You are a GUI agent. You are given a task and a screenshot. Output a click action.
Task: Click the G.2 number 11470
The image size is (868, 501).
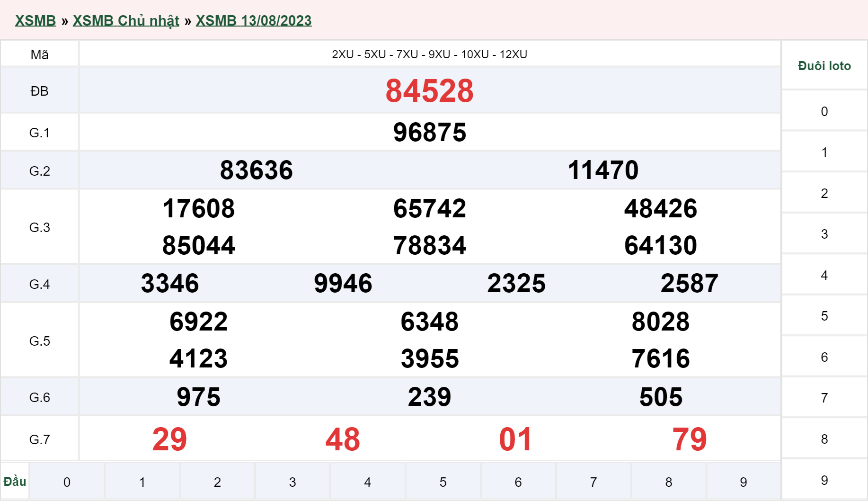pos(603,170)
